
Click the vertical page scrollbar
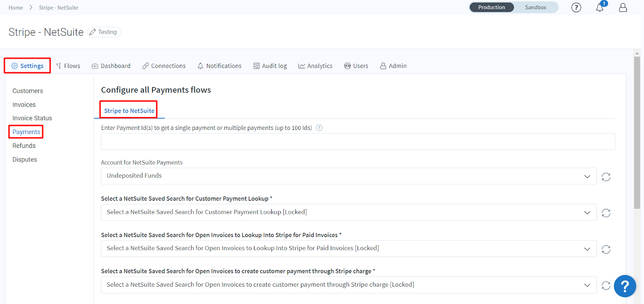(x=637, y=133)
